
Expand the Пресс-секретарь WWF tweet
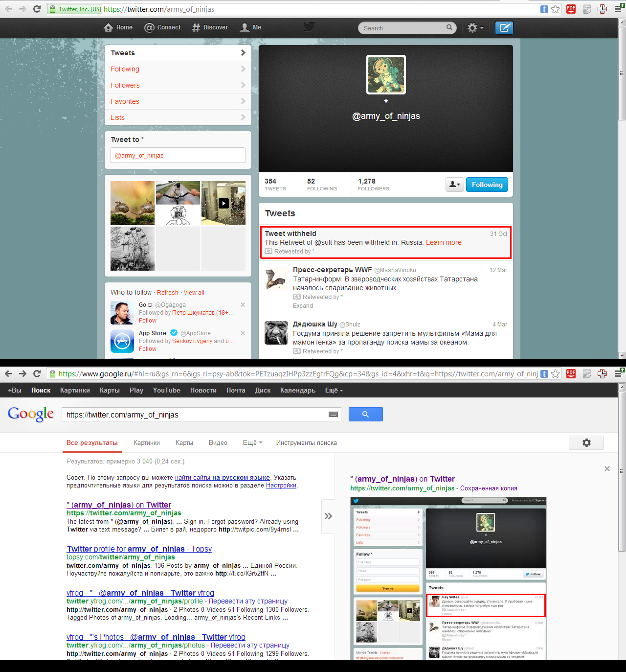click(x=303, y=306)
